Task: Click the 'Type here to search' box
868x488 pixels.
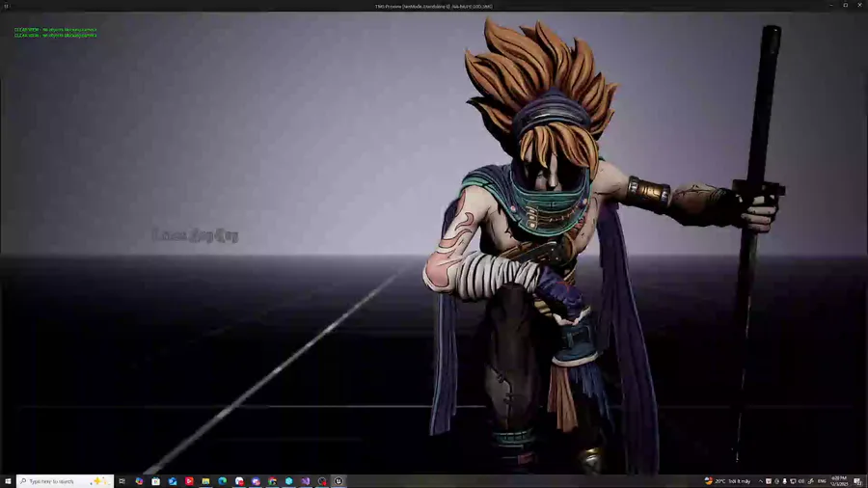Action: pyautogui.click(x=65, y=481)
